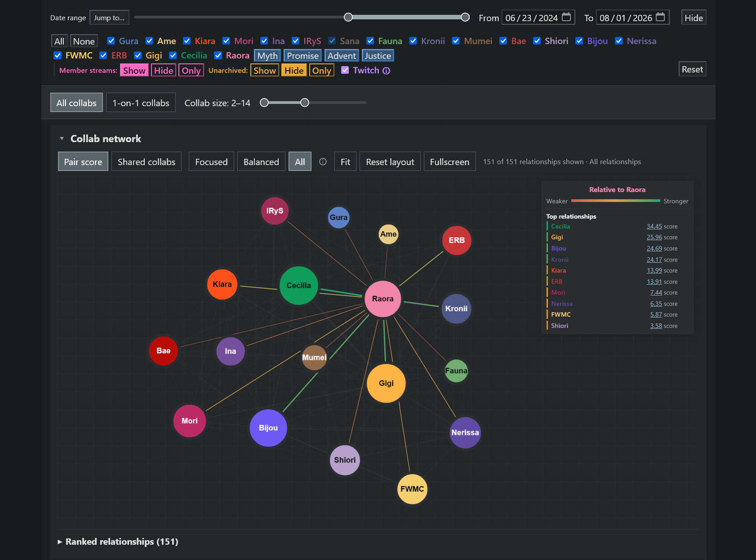Viewport: 756px width, 560px height.
Task: Click Reset layout button
Action: [x=390, y=161]
